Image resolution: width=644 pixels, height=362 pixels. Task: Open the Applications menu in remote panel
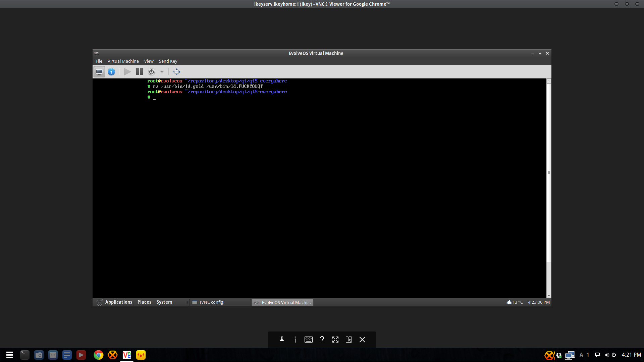119,302
